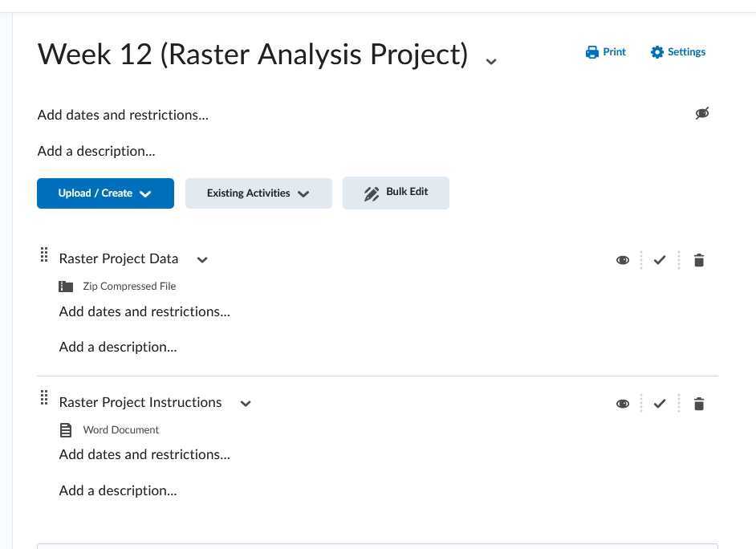
Task: Open the Upload / Create menu
Action: [x=105, y=193]
